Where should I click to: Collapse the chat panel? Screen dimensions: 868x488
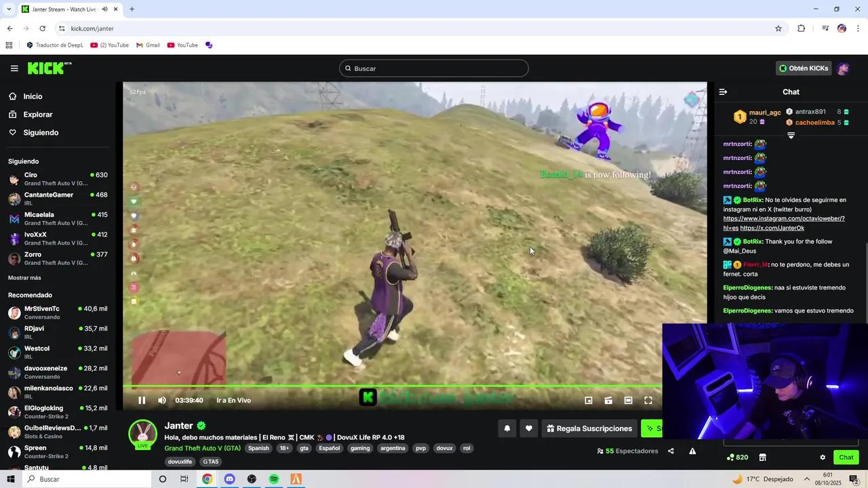pos(723,91)
